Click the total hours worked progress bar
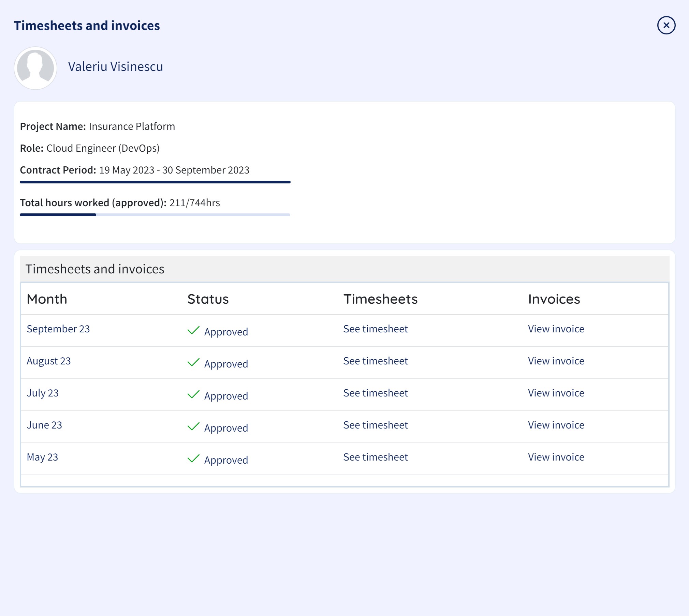Image resolution: width=689 pixels, height=616 pixels. pyautogui.click(x=155, y=215)
